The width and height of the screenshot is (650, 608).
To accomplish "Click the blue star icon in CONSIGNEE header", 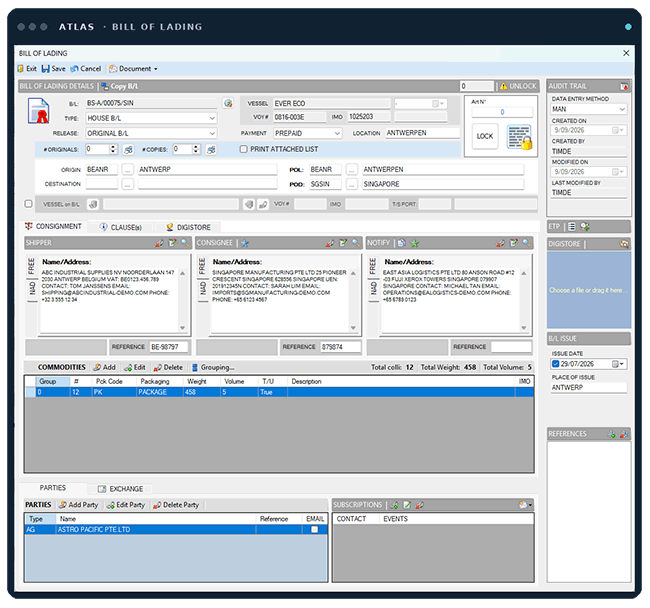I will point(245,243).
